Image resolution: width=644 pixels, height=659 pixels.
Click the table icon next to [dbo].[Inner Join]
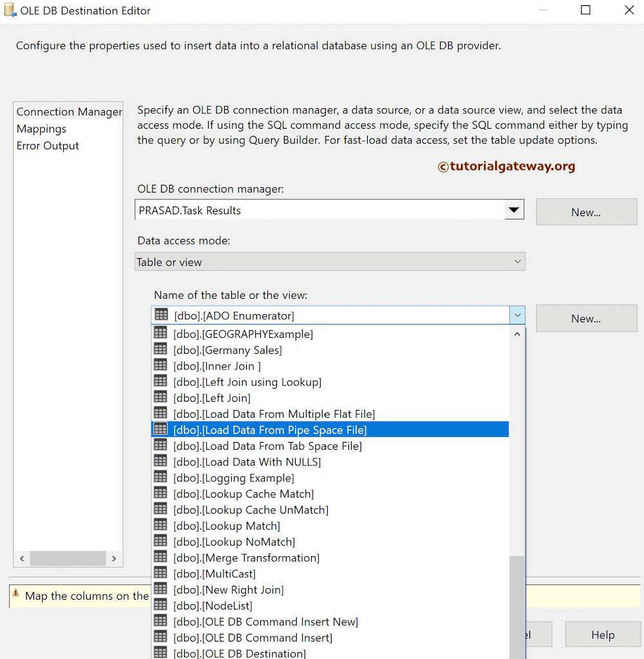coord(160,366)
